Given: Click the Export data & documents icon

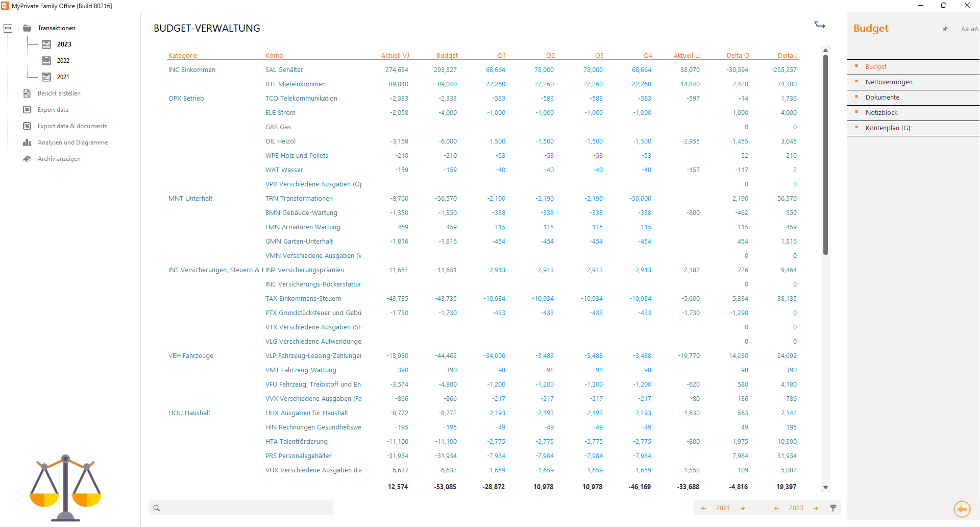Looking at the screenshot, I should tap(27, 126).
